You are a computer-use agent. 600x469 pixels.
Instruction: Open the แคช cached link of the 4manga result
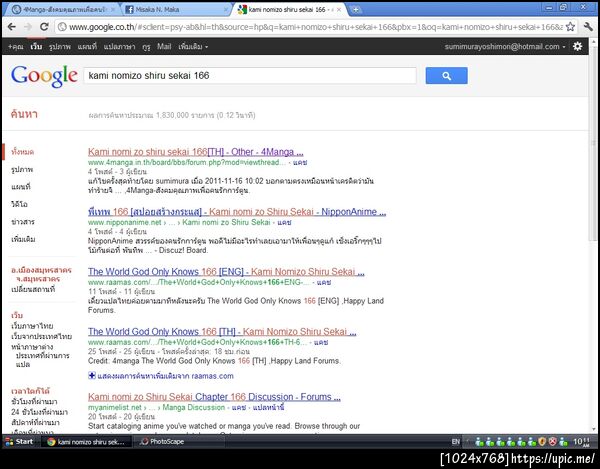click(300, 163)
